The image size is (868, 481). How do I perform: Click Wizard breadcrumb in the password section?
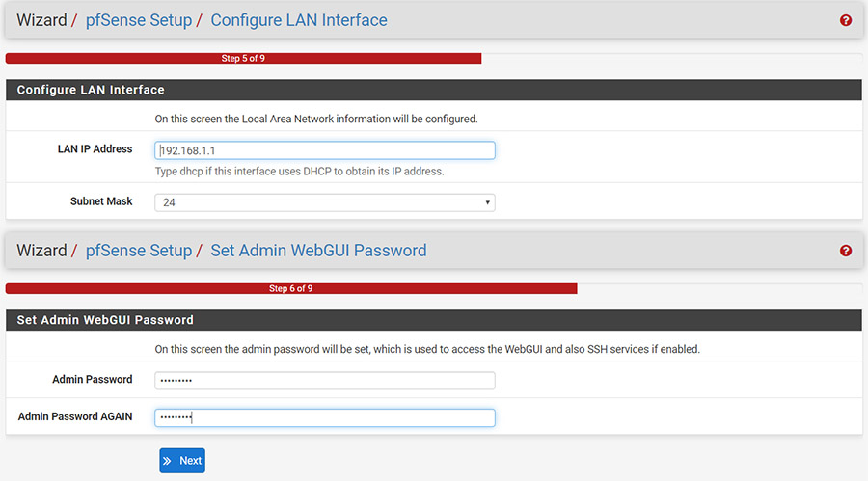click(x=41, y=251)
